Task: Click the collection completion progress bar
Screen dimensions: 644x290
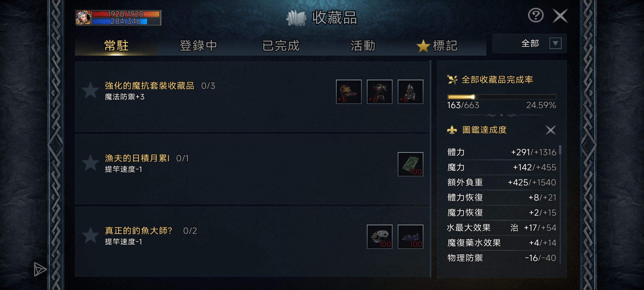Action: [x=501, y=97]
